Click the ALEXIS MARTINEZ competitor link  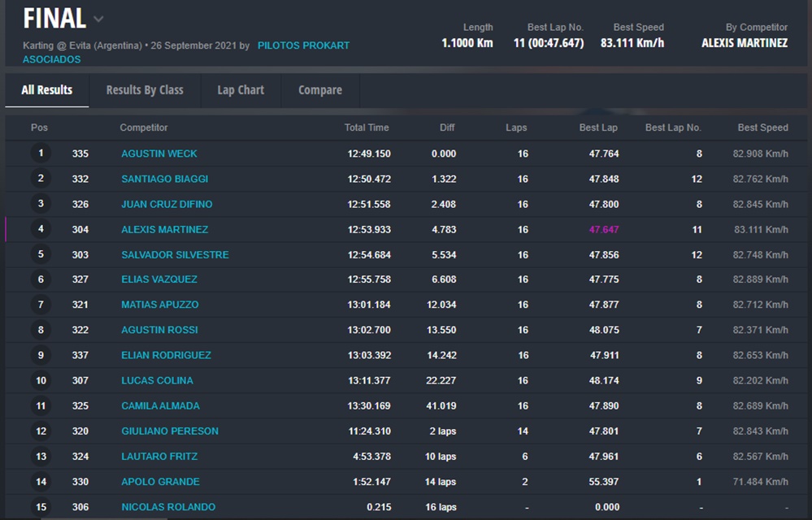coord(164,230)
